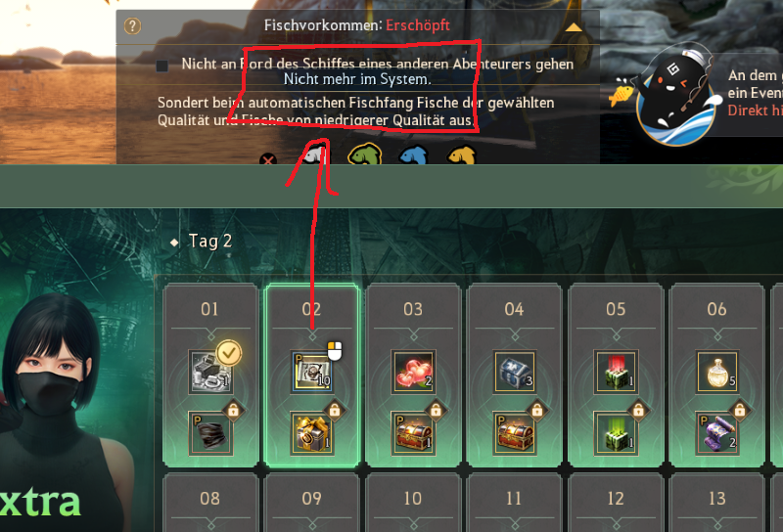Screen dimensions: 783x532
Task: Click the black mascot event banner
Action: point(675,96)
